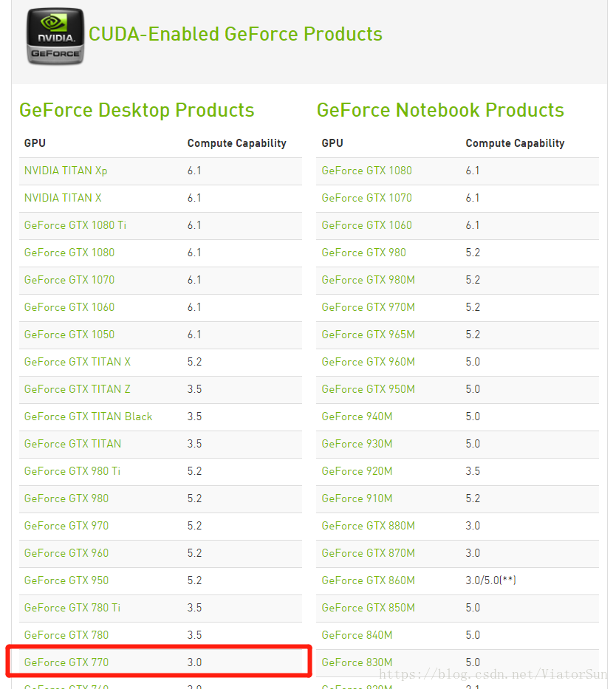Click 5.2 capability value for GeForce 910M
This screenshot has height=689, width=616.
click(473, 498)
